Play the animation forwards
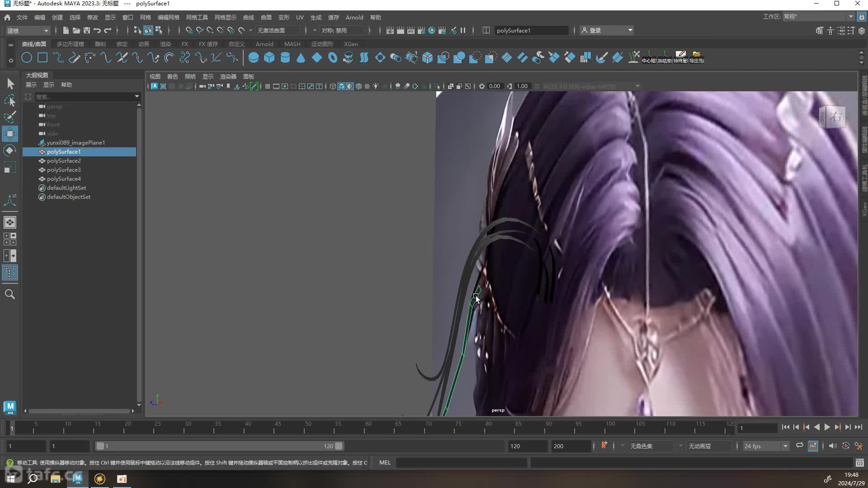868x488 pixels. click(827, 427)
